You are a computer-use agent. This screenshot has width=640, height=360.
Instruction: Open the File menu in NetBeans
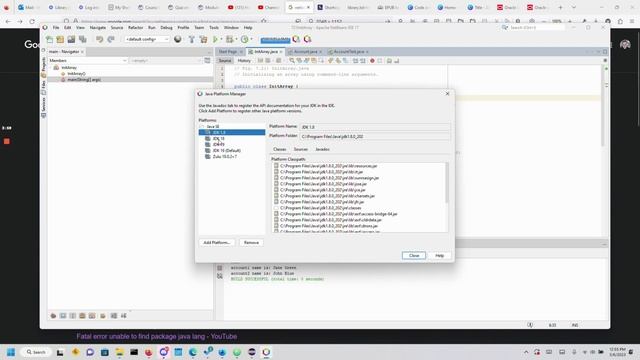pyautogui.click(x=56, y=27)
